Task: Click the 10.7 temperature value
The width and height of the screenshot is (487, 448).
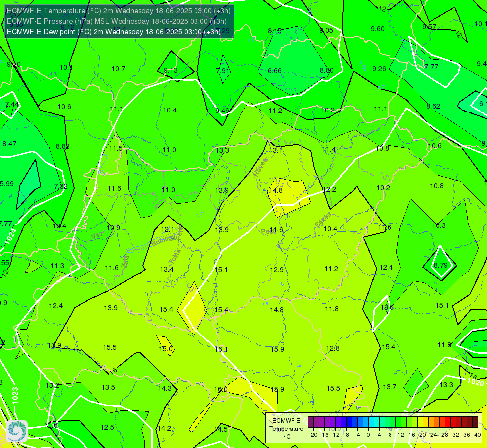Action: (x=119, y=69)
